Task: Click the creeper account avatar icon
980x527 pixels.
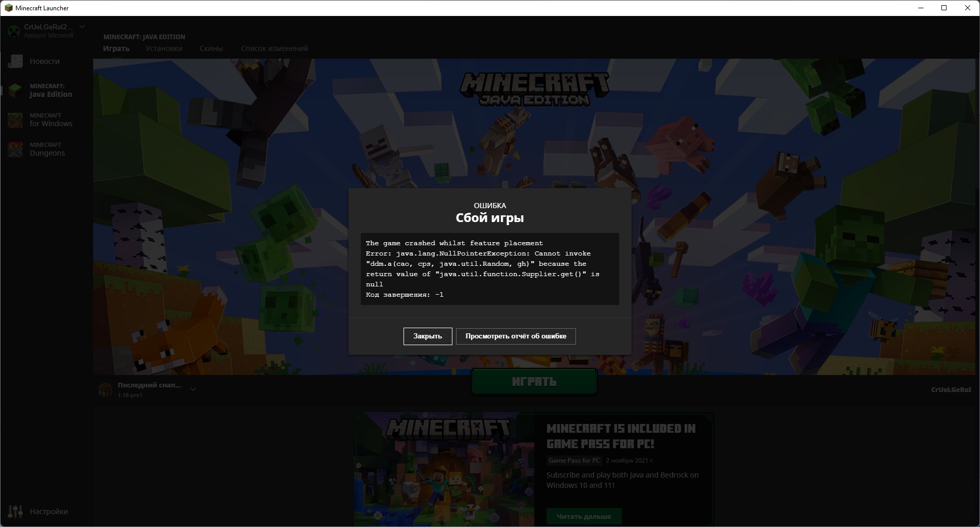Action: pos(14,31)
